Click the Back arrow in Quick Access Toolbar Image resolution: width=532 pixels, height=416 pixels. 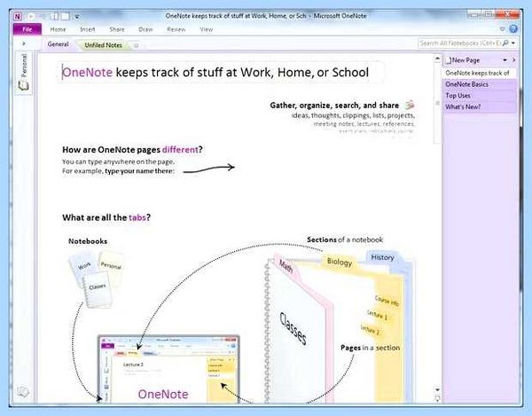click(x=31, y=16)
